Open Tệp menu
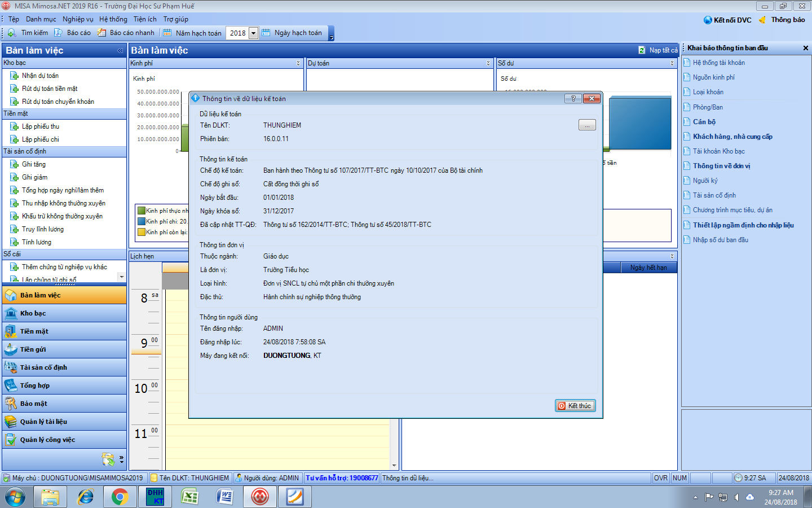 coord(14,19)
